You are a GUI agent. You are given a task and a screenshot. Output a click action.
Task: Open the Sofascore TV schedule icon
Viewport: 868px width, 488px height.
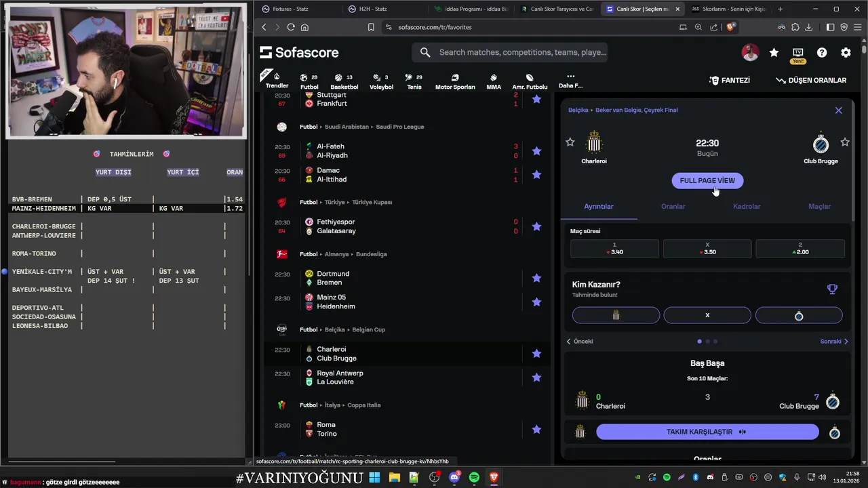pyautogui.click(x=797, y=52)
